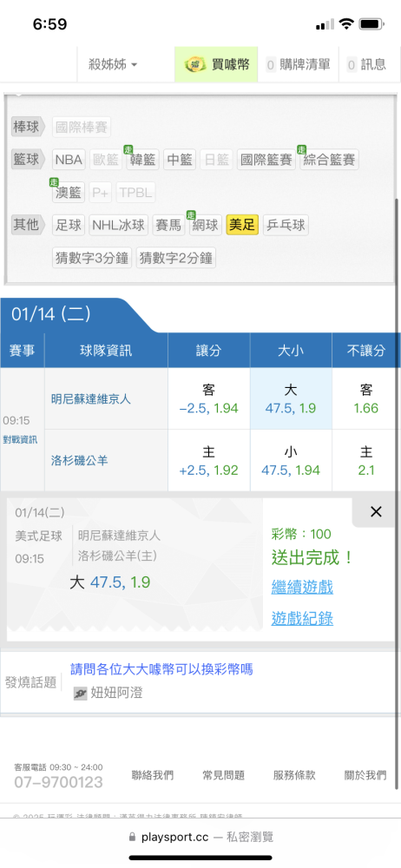Open hot topic about 噱幣換彩幣
The image size is (401, 868).
click(161, 669)
